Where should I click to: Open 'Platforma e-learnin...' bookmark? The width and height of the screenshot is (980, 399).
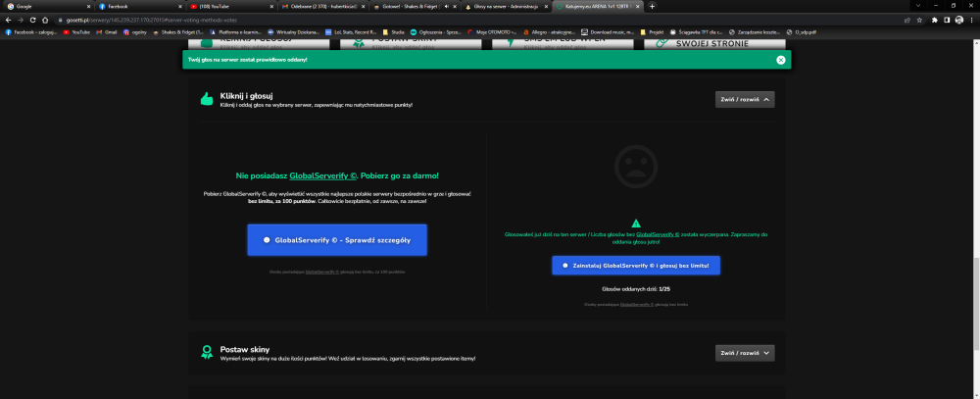coord(236,32)
